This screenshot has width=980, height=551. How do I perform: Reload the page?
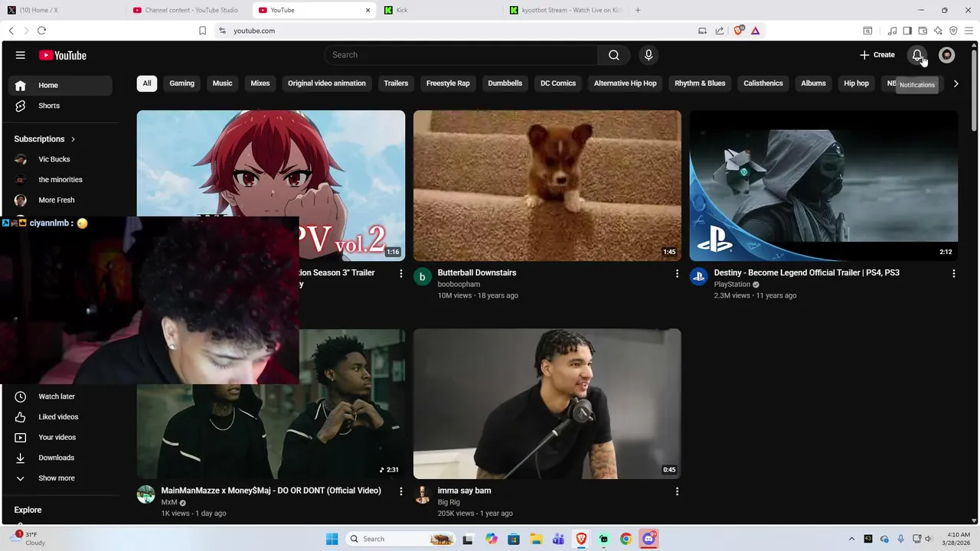41,31
